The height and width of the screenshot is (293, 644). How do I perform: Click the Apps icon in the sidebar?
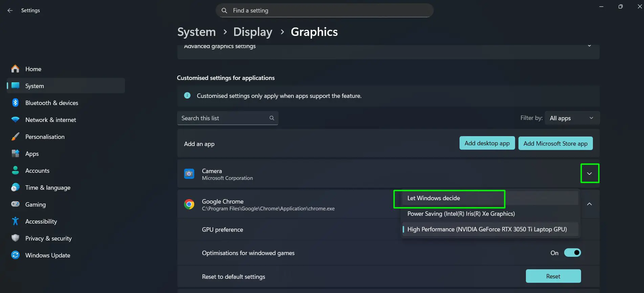[x=15, y=153]
